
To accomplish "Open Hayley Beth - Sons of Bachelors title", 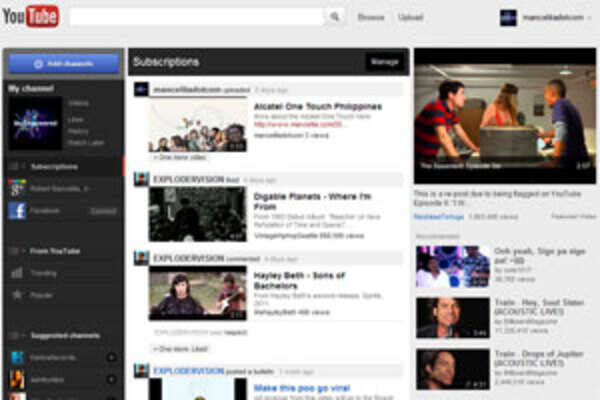I will pyautogui.click(x=300, y=280).
